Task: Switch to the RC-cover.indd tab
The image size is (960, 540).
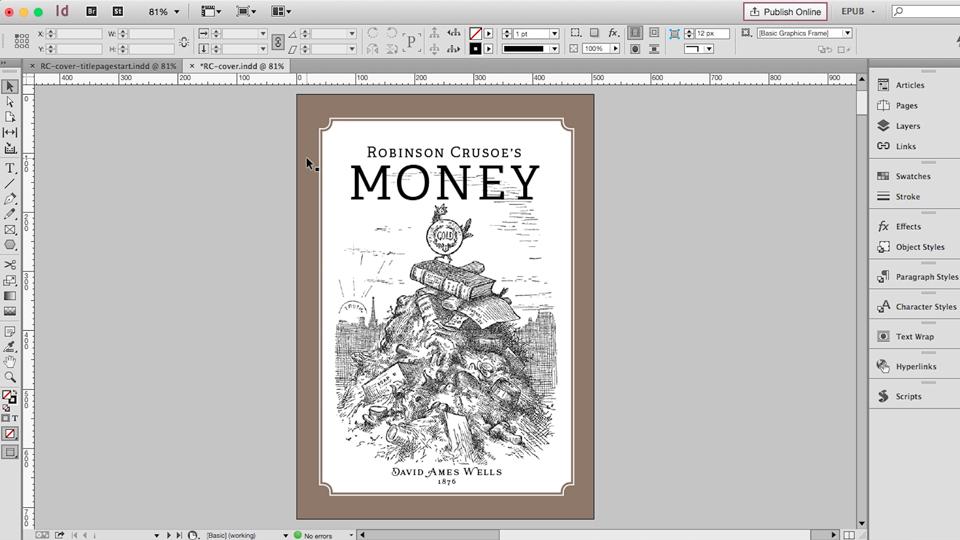Action: click(x=242, y=66)
